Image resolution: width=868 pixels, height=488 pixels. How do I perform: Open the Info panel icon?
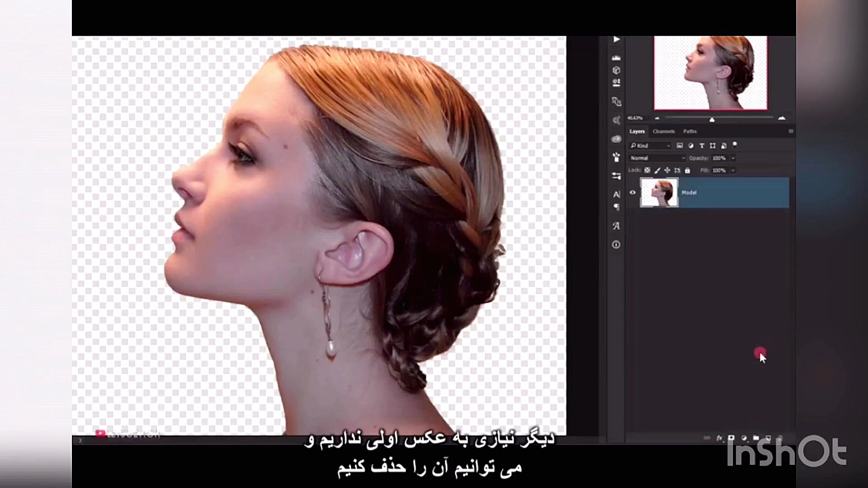[616, 244]
